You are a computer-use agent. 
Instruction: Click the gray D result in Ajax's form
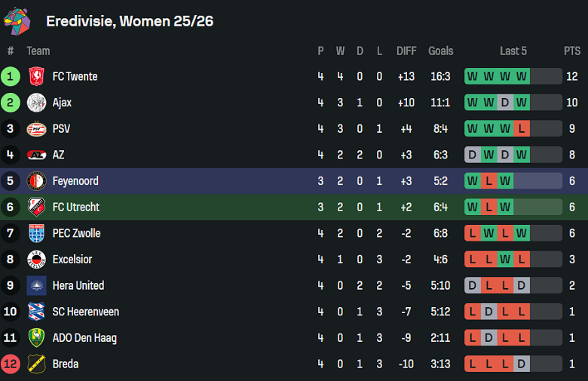pyautogui.click(x=505, y=103)
